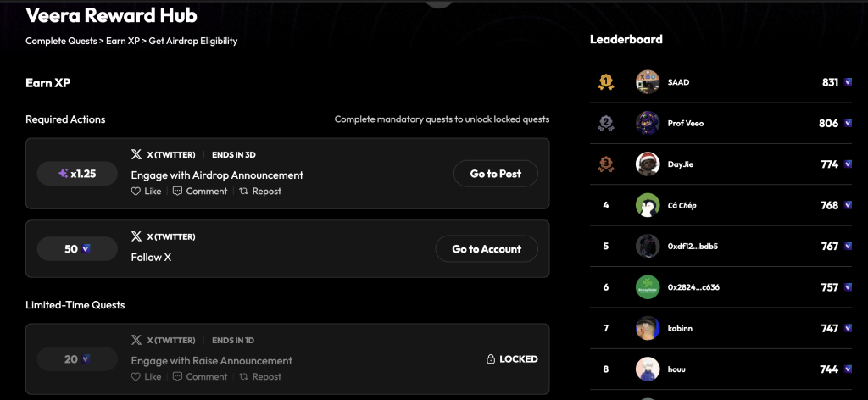The width and height of the screenshot is (868, 400).
Task: Click the XP token icon beside 831
Action: (x=848, y=82)
